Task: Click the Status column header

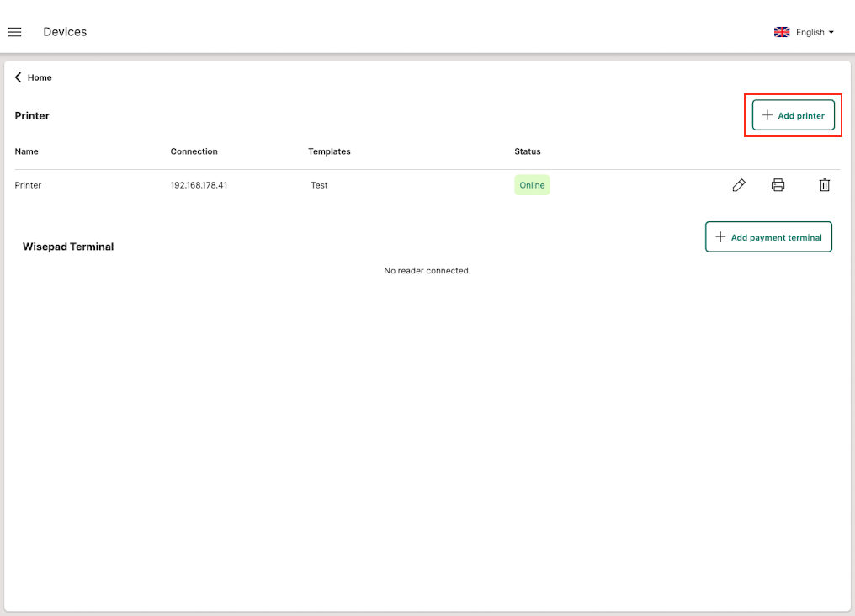Action: [x=528, y=151]
